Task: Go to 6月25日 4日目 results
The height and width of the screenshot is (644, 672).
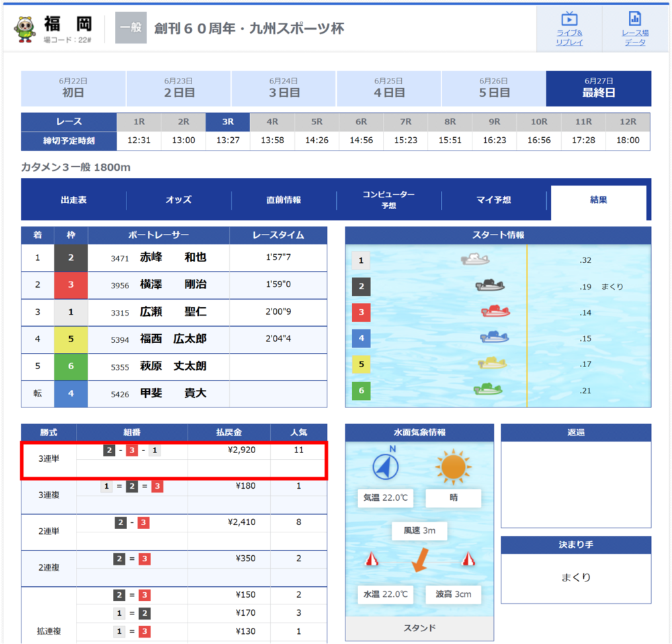Action: 388,88
